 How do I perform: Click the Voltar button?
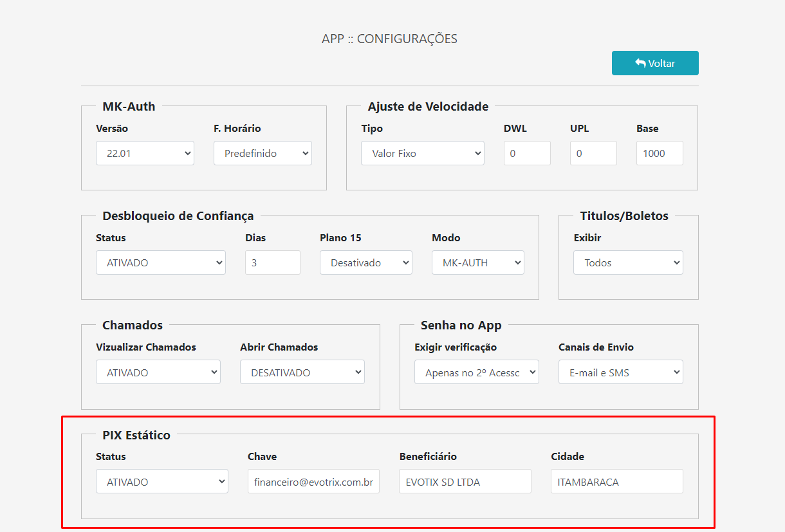pyautogui.click(x=655, y=62)
